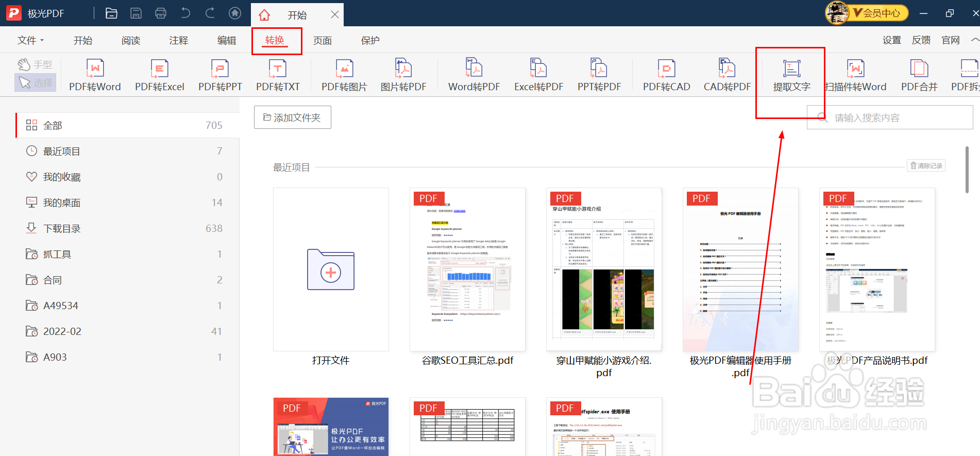Select the PDF合并 tool
This screenshot has width=980, height=456.
click(x=919, y=75)
